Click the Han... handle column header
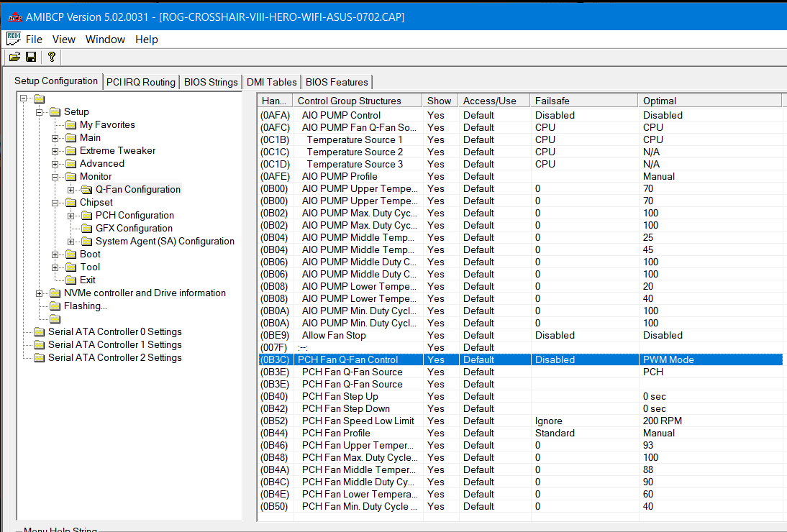The width and height of the screenshot is (787, 532). (275, 101)
